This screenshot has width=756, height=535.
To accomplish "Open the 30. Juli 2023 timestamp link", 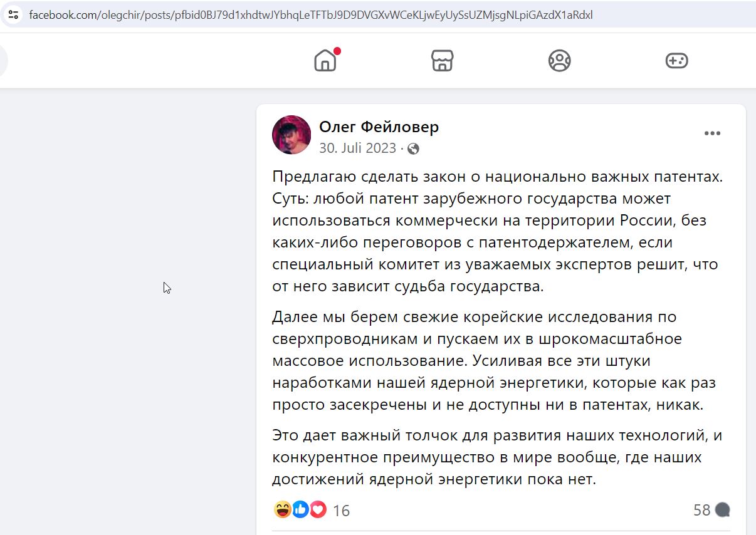I will pyautogui.click(x=357, y=148).
